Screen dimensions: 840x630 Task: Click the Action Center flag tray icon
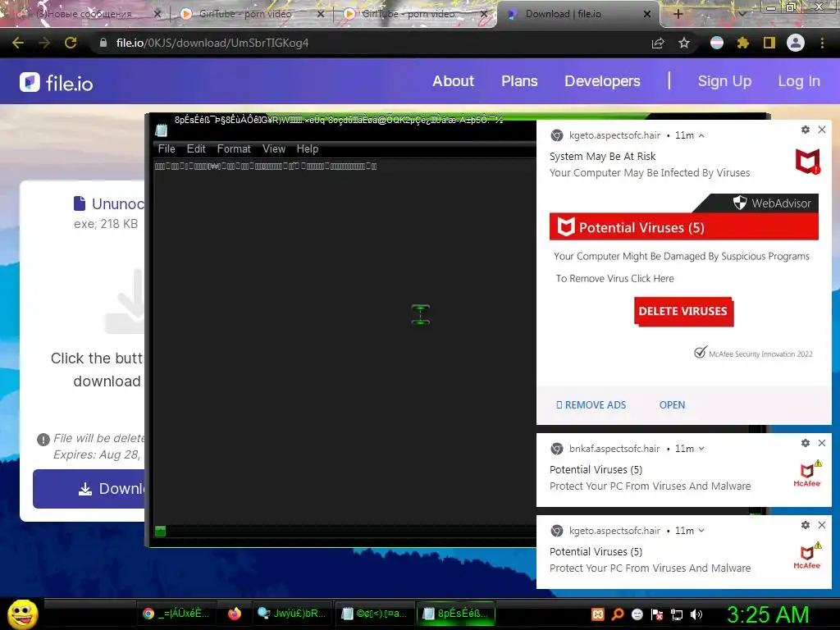pos(657,614)
